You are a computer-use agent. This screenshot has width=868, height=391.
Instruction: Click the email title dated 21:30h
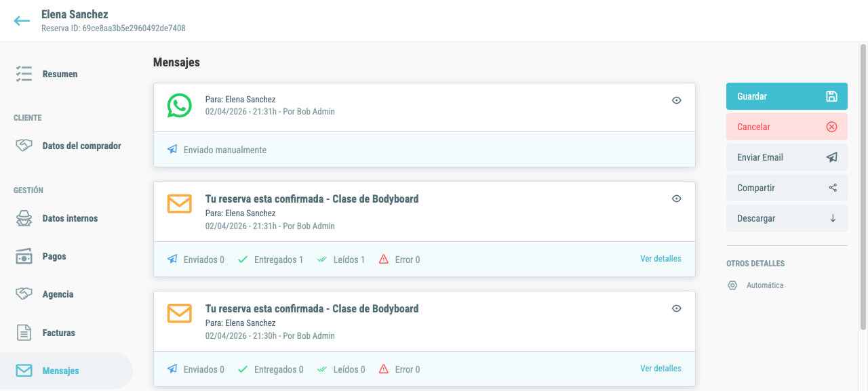point(312,309)
